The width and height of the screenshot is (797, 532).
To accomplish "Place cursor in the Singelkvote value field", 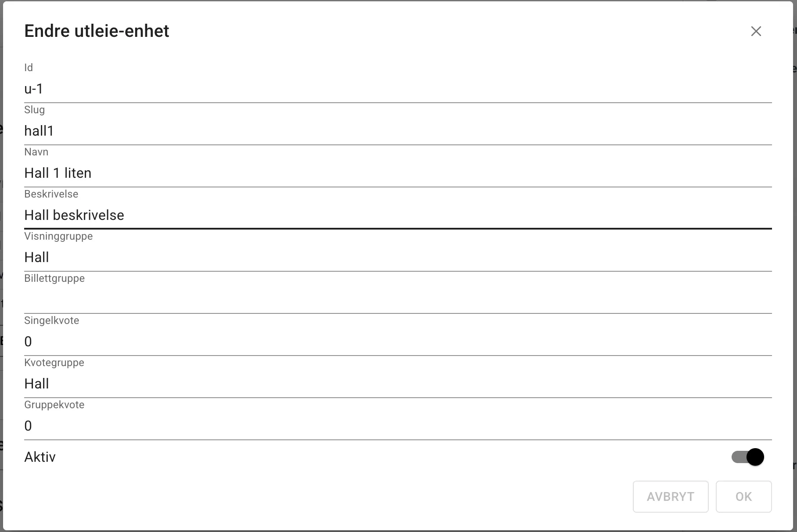I will coord(398,342).
